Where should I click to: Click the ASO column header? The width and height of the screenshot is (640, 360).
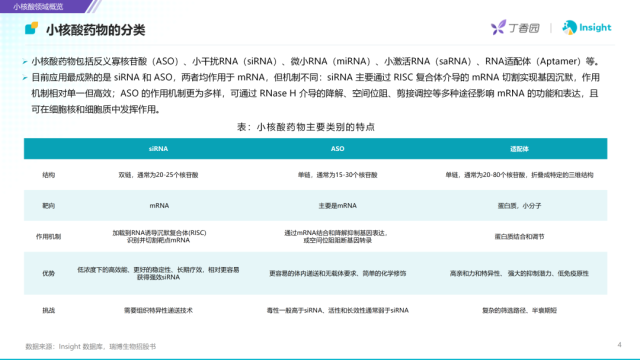(338, 149)
